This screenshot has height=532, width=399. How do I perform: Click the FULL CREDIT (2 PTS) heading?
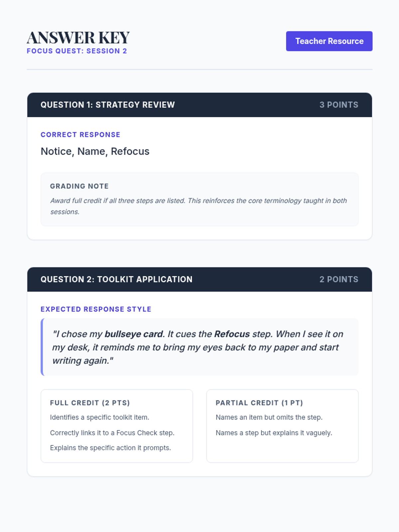(90, 403)
